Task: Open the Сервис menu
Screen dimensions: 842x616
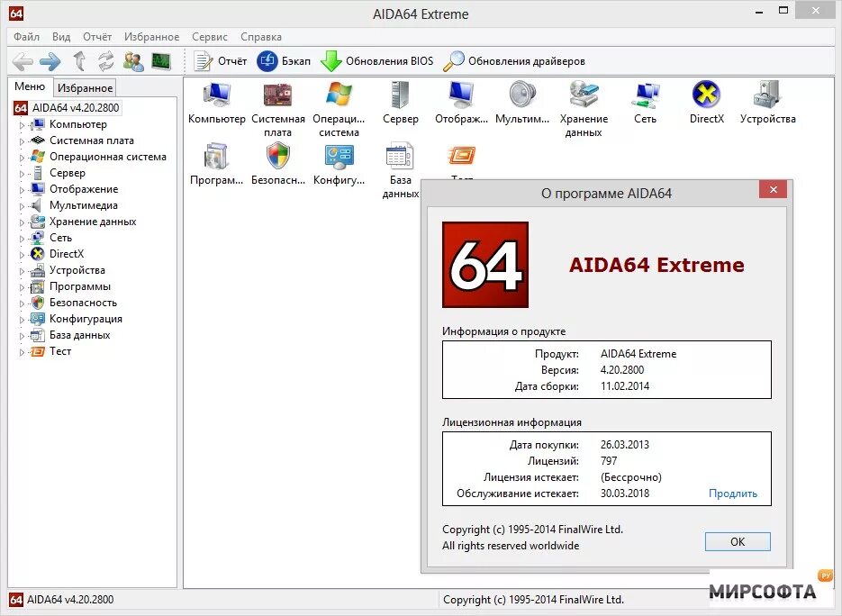Action: click(x=210, y=37)
